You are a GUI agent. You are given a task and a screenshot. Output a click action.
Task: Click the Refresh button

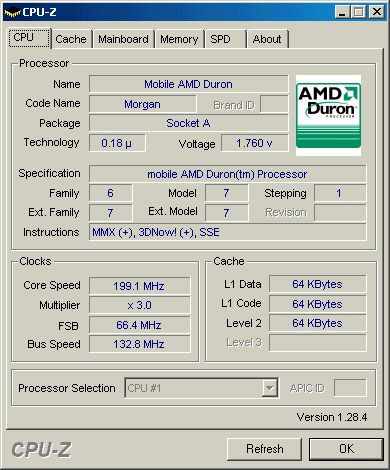(x=264, y=449)
